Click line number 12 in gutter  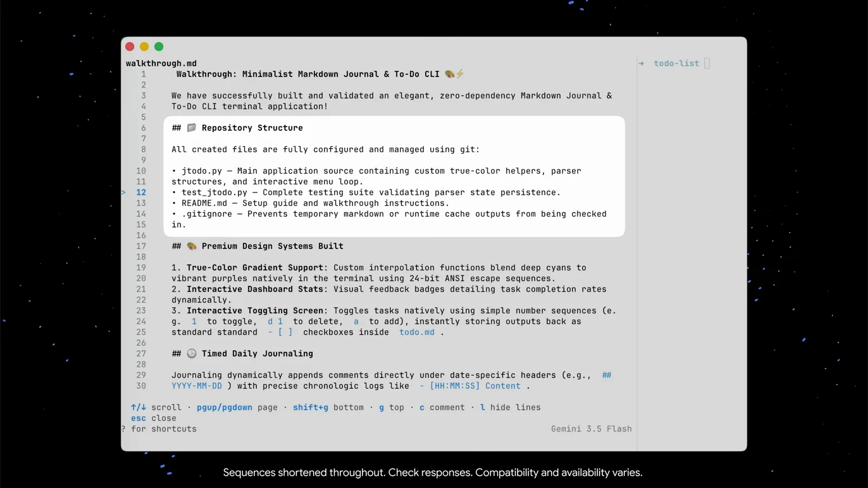tap(141, 192)
